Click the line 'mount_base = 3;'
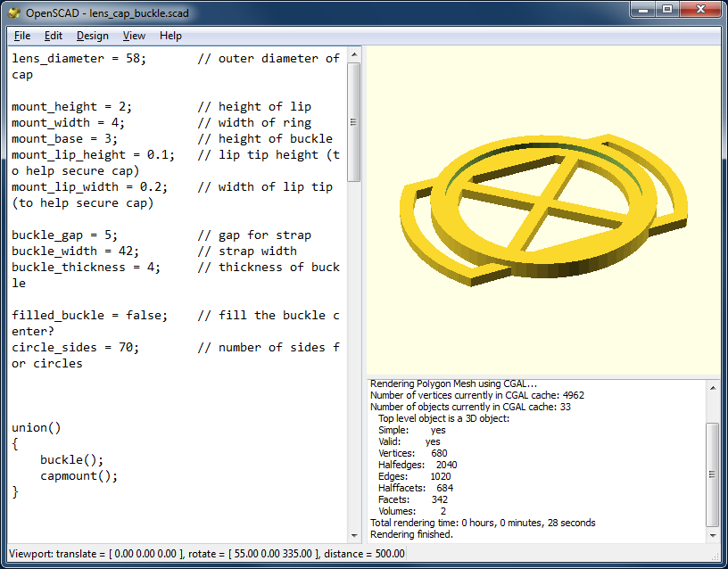Image resolution: width=728 pixels, height=569 pixels. click(64, 139)
